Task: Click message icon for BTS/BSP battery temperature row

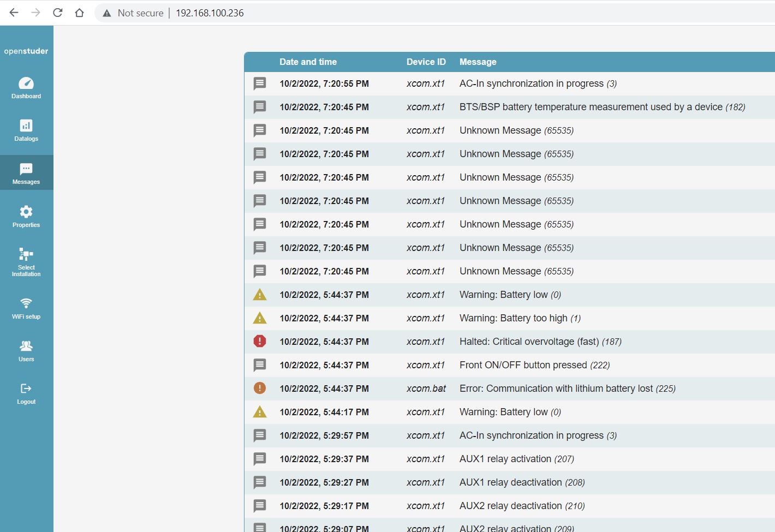Action: point(260,107)
